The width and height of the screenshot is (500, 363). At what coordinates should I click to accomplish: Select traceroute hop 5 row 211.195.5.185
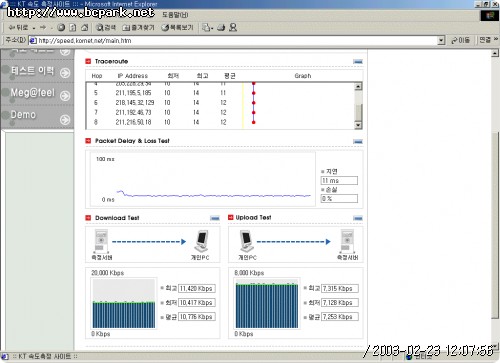click(220, 93)
